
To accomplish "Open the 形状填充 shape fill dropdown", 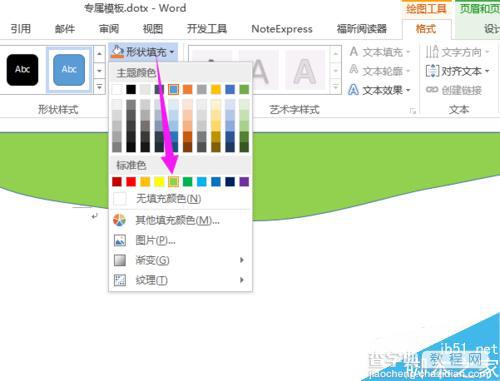I will coord(143,52).
